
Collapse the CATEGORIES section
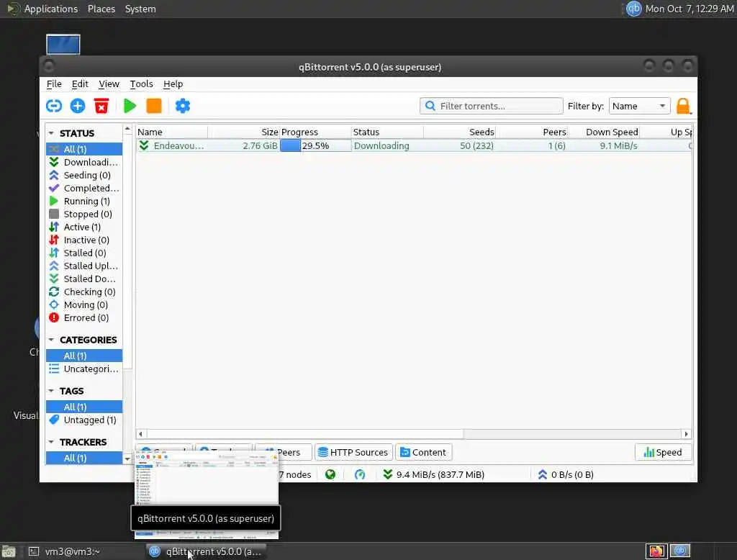[x=51, y=340]
